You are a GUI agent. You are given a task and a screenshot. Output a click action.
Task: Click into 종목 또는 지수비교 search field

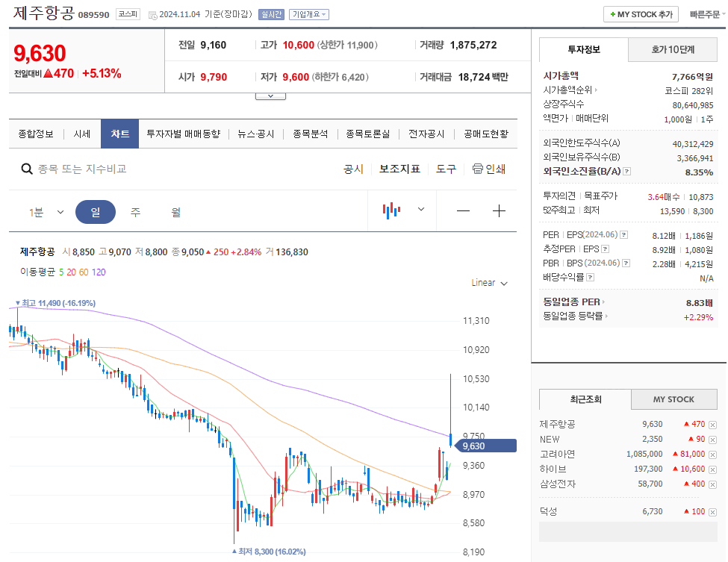tap(82, 169)
